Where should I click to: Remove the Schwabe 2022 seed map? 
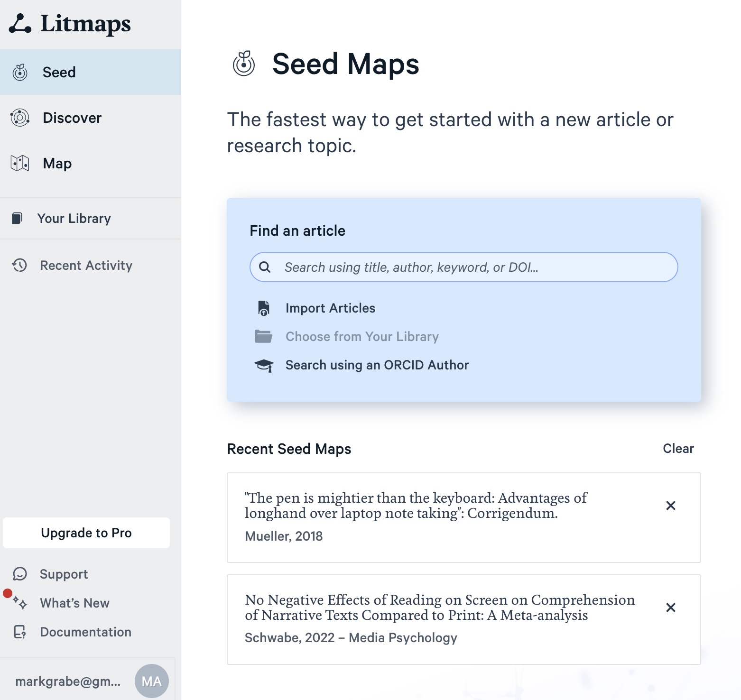(671, 608)
